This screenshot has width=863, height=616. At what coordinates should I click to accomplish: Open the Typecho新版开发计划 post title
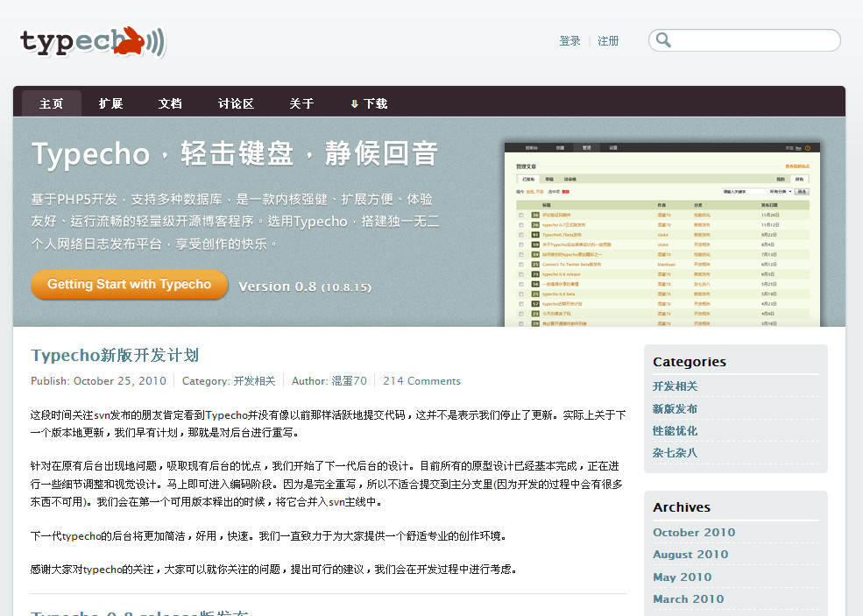click(115, 356)
